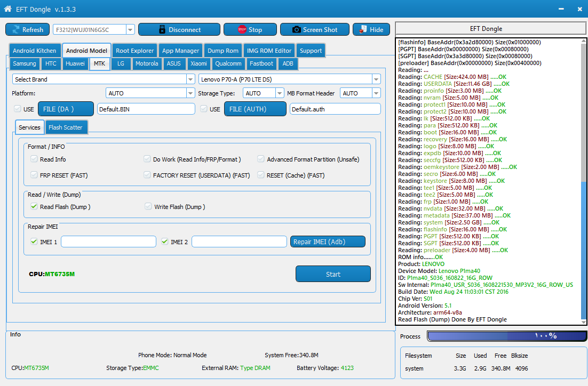Viewport: 588px width, 386px height.
Task: Click the home icon in title bar
Action: click(x=7, y=9)
